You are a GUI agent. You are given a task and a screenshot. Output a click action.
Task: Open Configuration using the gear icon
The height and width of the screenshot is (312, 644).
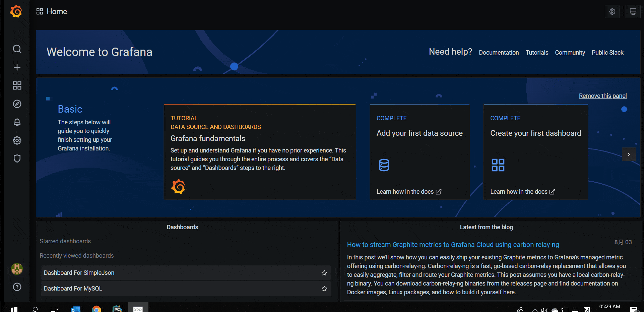pyautogui.click(x=17, y=140)
